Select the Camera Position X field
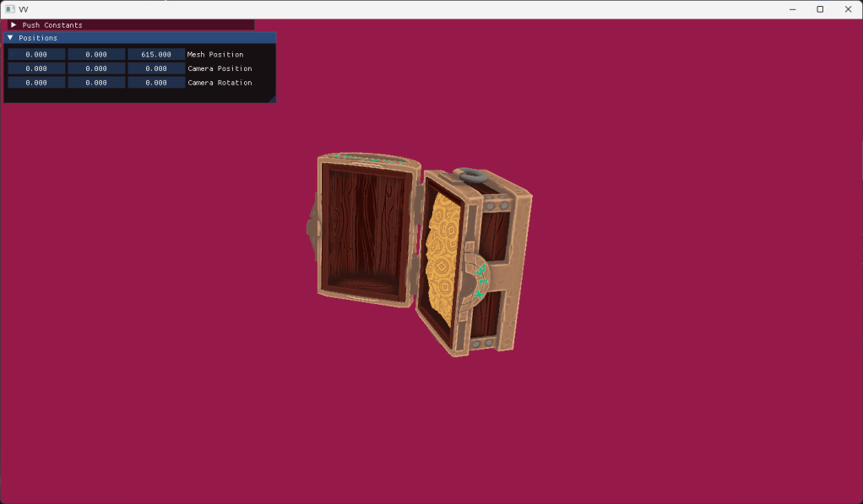The height and width of the screenshot is (504, 863). [x=36, y=68]
